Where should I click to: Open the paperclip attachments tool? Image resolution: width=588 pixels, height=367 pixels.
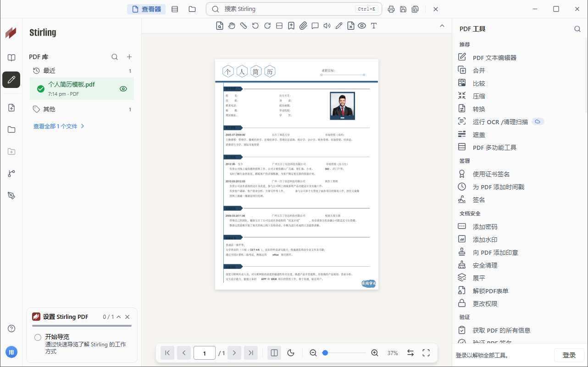303,26
